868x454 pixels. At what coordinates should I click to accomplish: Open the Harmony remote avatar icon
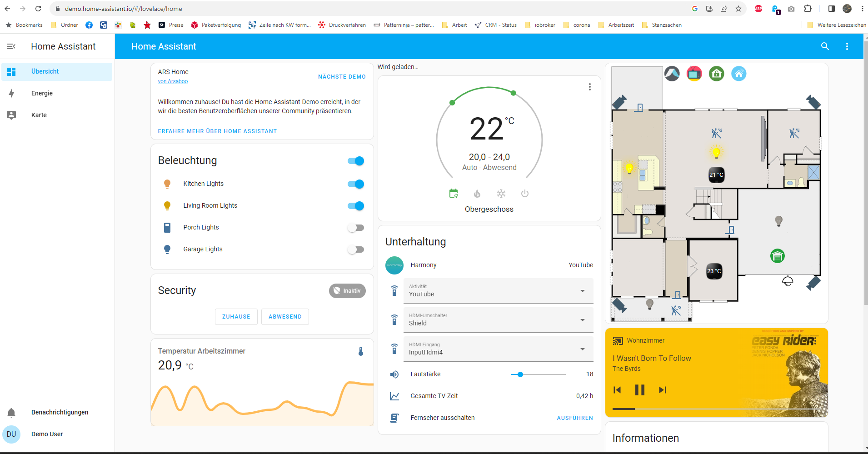coord(394,265)
